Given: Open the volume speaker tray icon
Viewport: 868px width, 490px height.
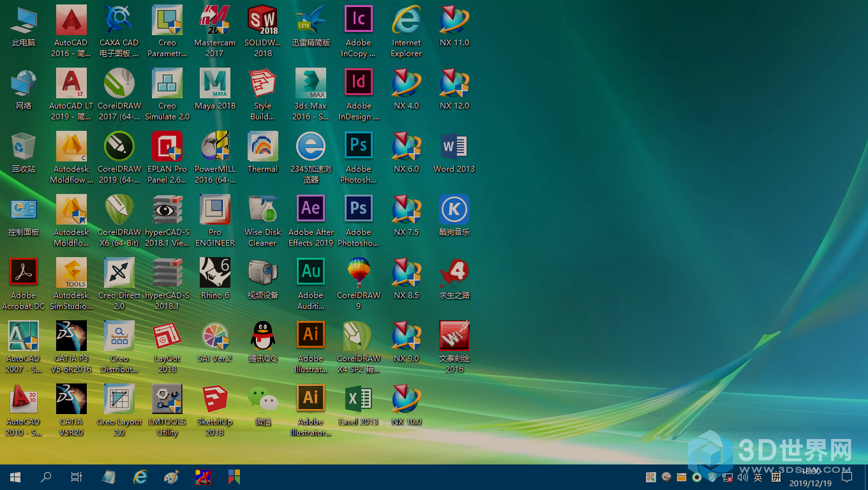Looking at the screenshot, I should 743,477.
